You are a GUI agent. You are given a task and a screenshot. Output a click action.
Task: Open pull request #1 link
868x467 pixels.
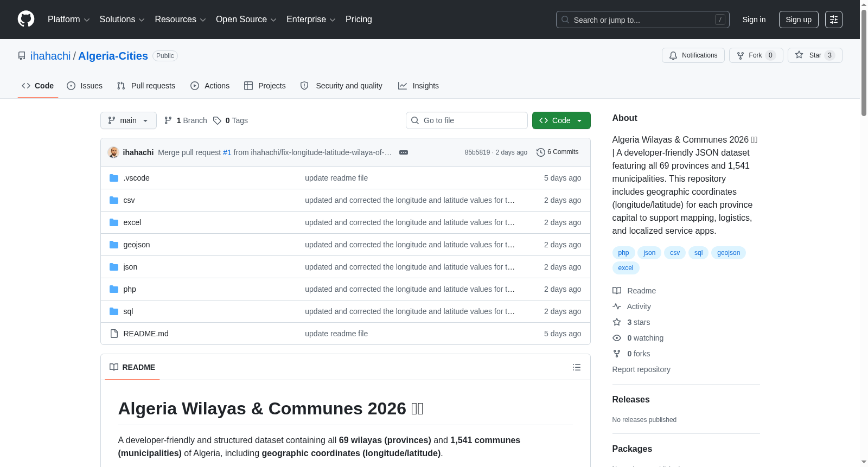coord(227,152)
